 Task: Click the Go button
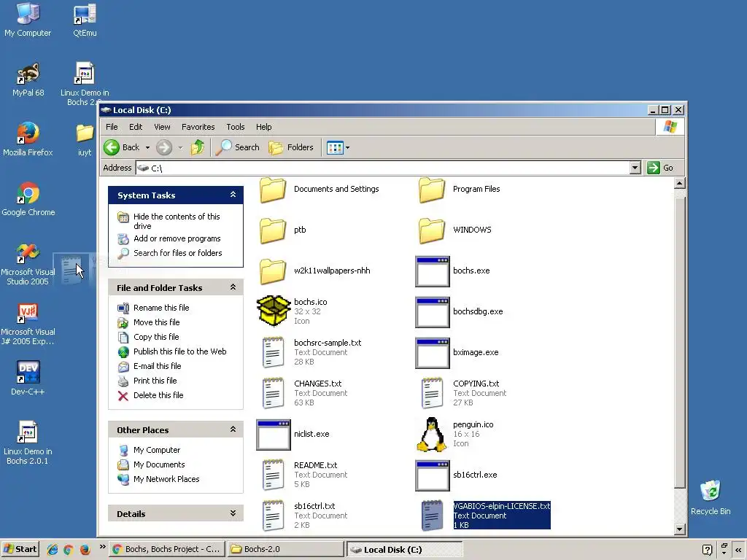click(660, 168)
